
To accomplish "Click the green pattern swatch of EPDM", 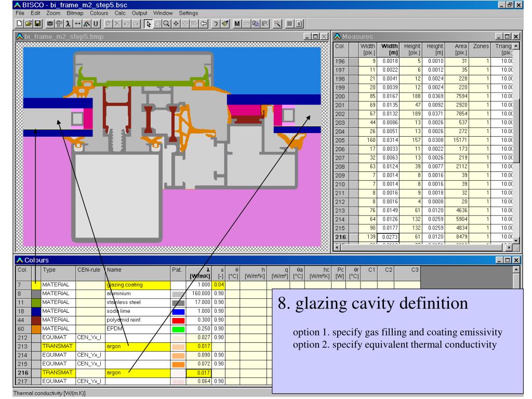I will pyautogui.click(x=179, y=329).
